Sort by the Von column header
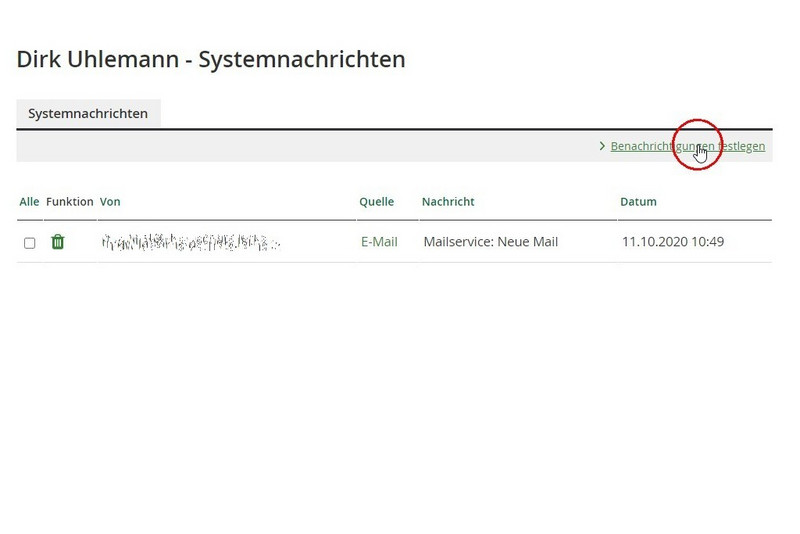 pyautogui.click(x=110, y=202)
